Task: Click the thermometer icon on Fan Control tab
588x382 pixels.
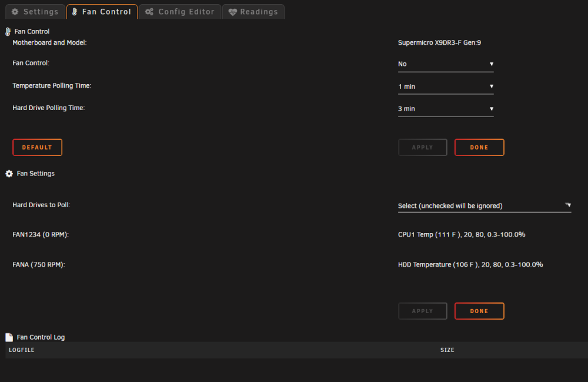Action: [75, 12]
